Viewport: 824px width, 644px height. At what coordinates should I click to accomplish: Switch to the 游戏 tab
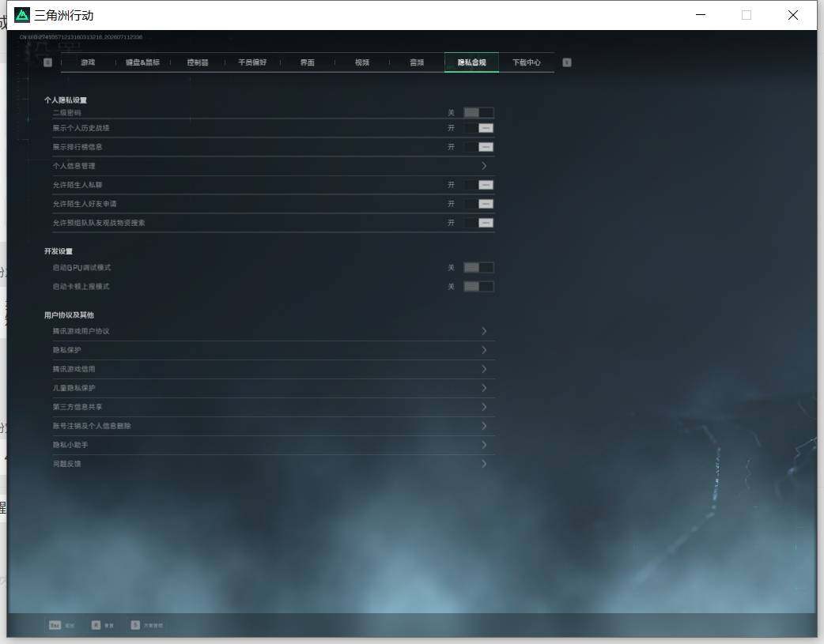click(x=88, y=62)
